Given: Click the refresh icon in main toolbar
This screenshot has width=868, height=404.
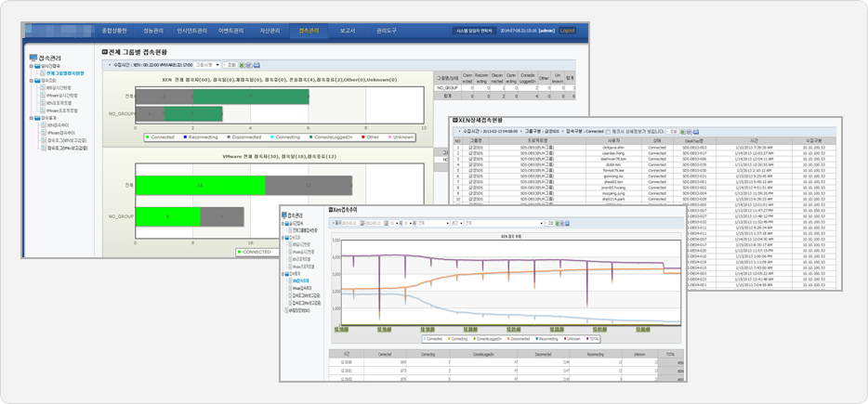Looking at the screenshot, I should click(250, 65).
